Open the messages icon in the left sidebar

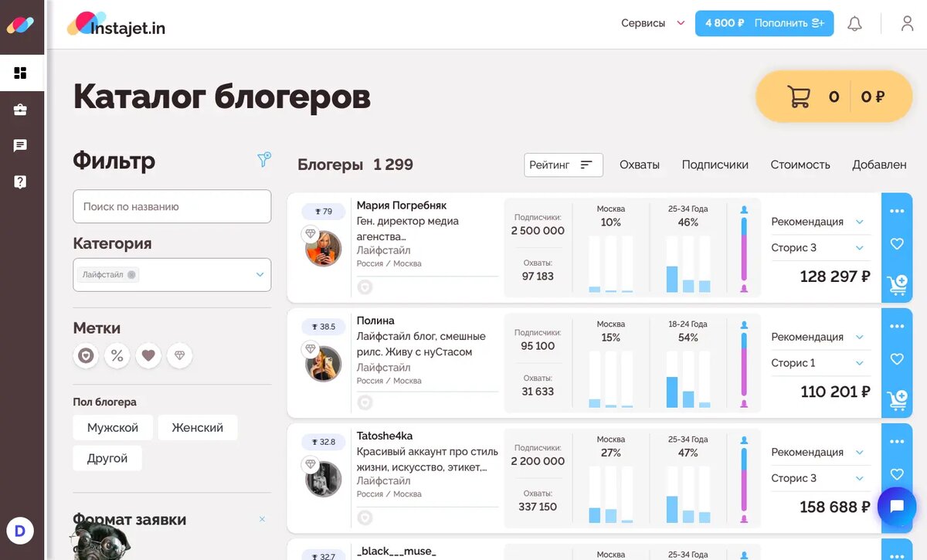coord(21,145)
